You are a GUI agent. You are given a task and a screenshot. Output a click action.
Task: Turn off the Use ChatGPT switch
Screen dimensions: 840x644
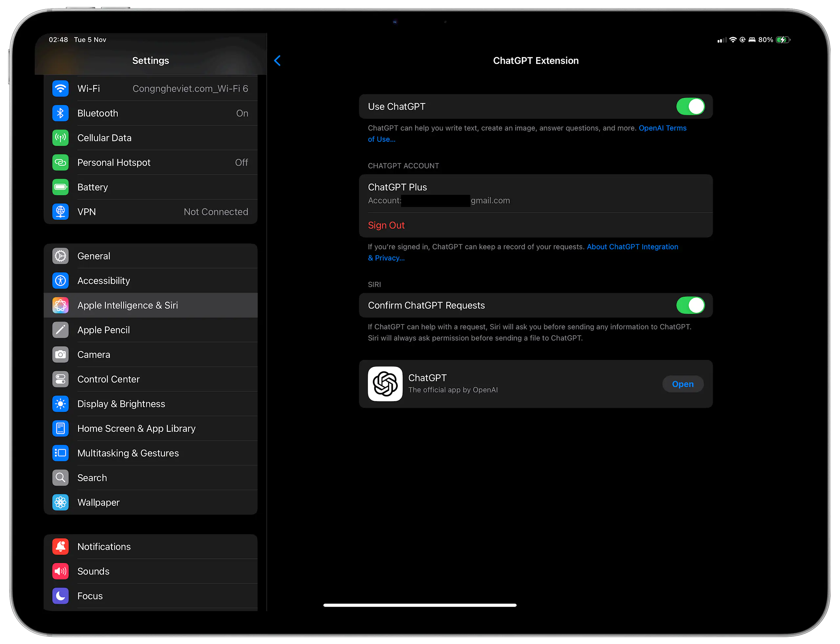click(x=690, y=107)
